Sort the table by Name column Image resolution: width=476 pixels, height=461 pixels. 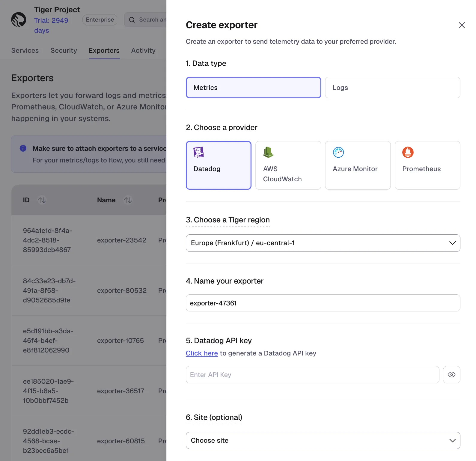click(128, 200)
